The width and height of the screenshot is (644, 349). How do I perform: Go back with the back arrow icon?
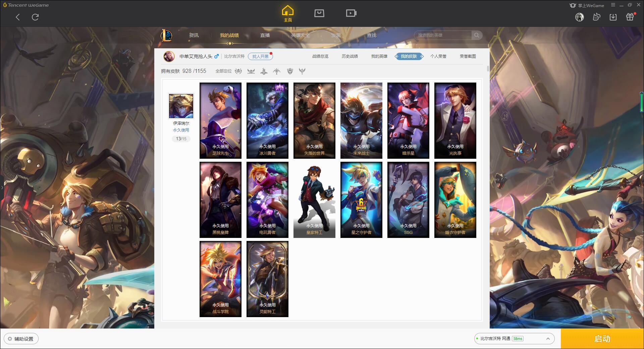18,17
